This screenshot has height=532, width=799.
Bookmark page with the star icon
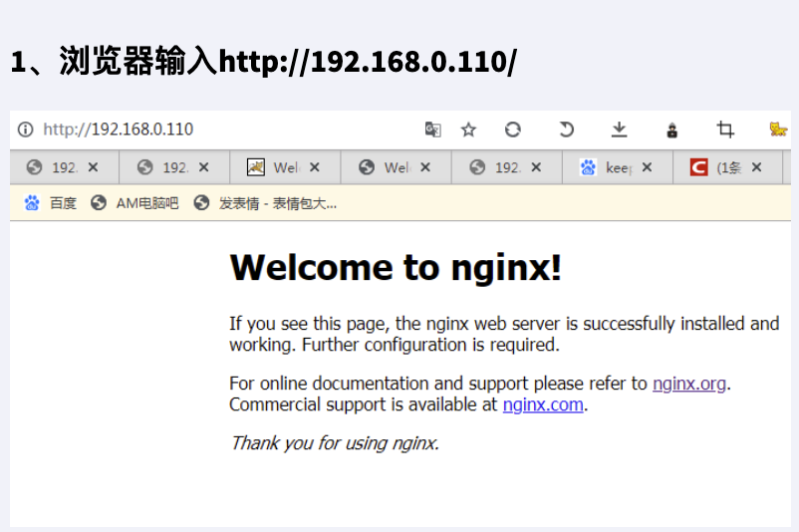tap(468, 130)
